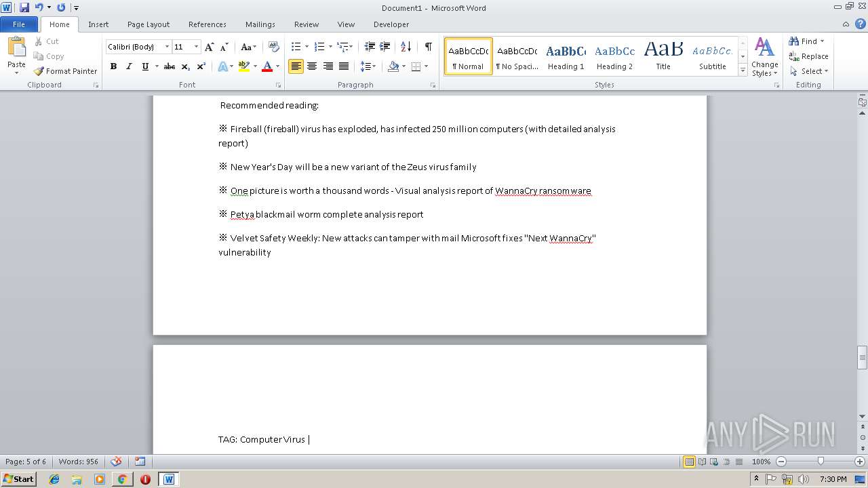Viewport: 868px width, 488px height.
Task: Decrease paragraph indent
Action: click(x=370, y=47)
